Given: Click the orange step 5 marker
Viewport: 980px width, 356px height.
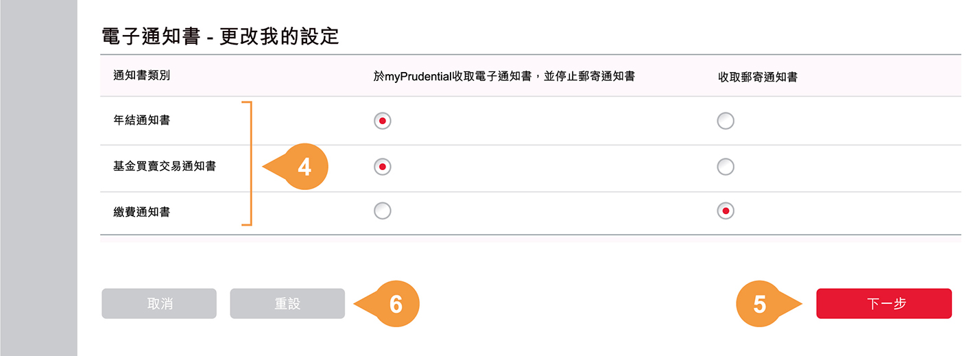Looking at the screenshot, I should point(759,304).
